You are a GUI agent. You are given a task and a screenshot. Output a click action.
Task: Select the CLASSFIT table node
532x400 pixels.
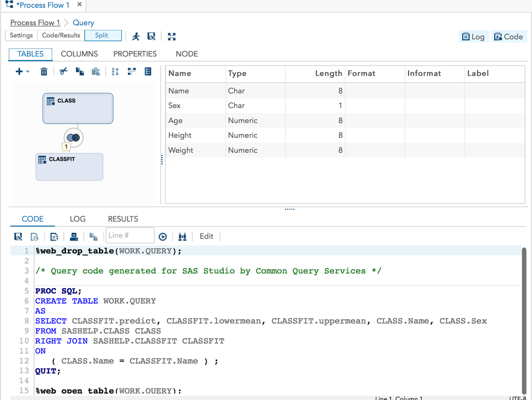(x=69, y=167)
